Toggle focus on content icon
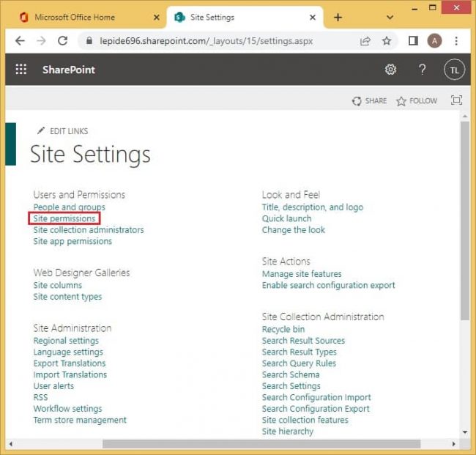The image size is (476, 455). coord(456,101)
